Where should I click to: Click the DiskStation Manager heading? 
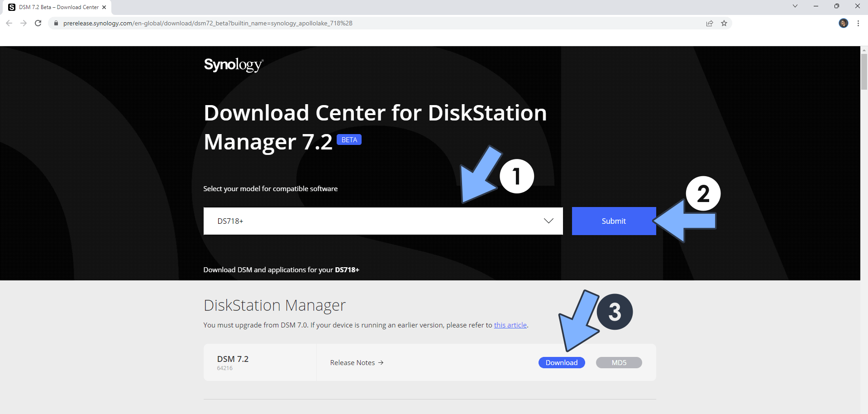pyautogui.click(x=274, y=306)
